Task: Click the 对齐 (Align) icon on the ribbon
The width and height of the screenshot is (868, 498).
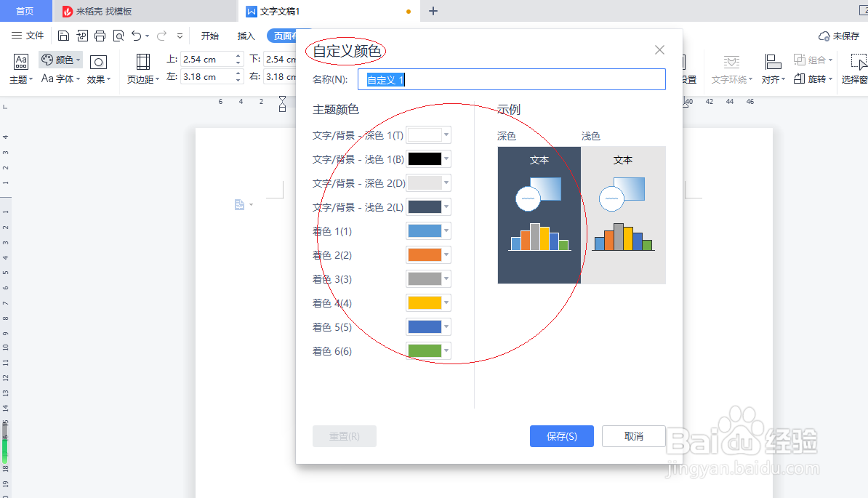Action: click(773, 60)
